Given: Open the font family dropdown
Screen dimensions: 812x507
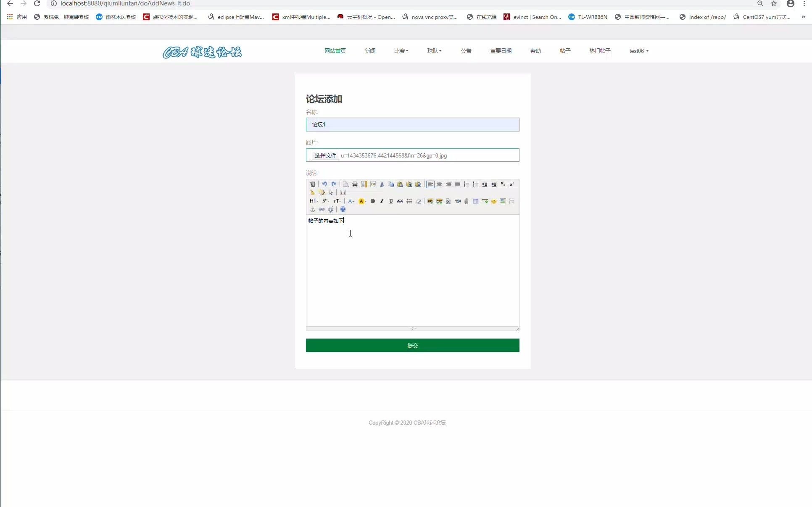Looking at the screenshot, I should click(x=326, y=201).
